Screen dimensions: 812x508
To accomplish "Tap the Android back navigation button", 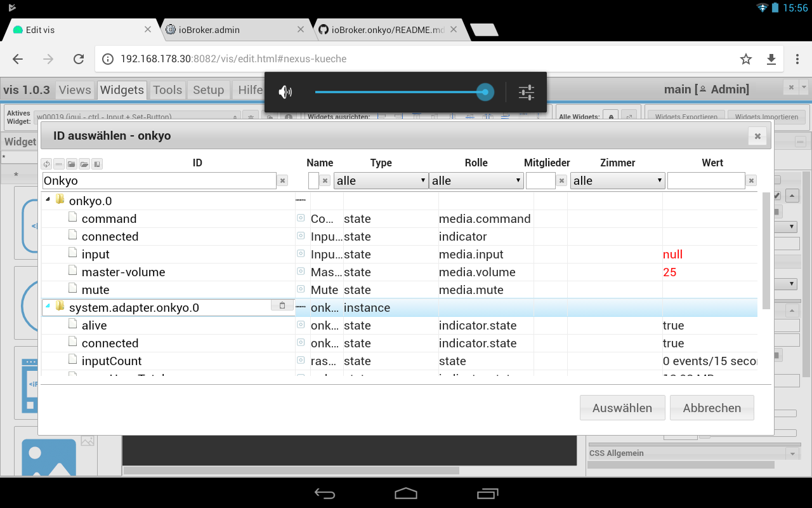I will (325, 493).
